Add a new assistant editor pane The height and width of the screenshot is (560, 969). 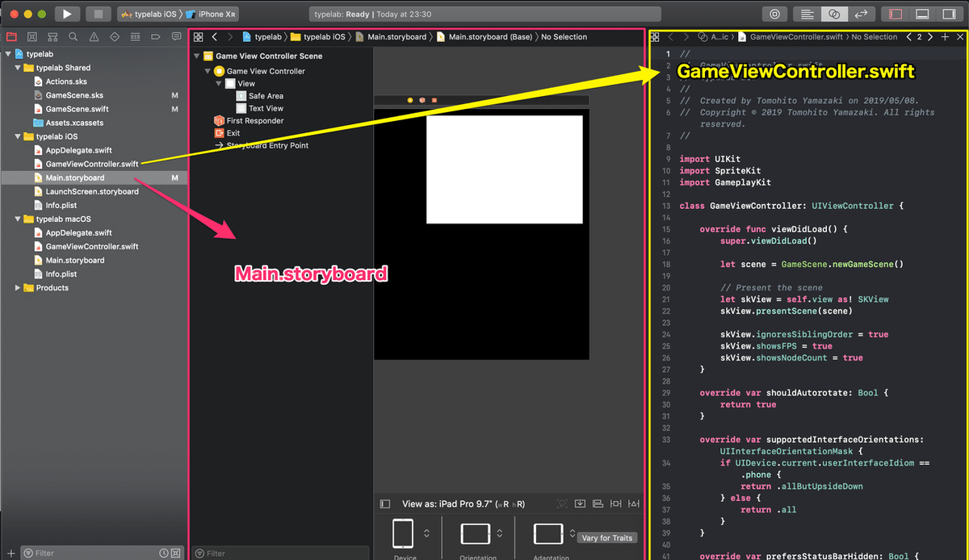pyautogui.click(x=946, y=37)
